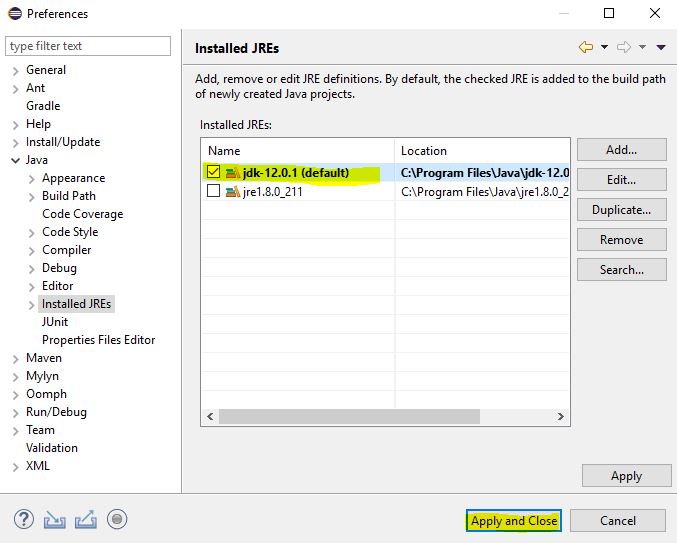Click the Add... button

point(622,150)
